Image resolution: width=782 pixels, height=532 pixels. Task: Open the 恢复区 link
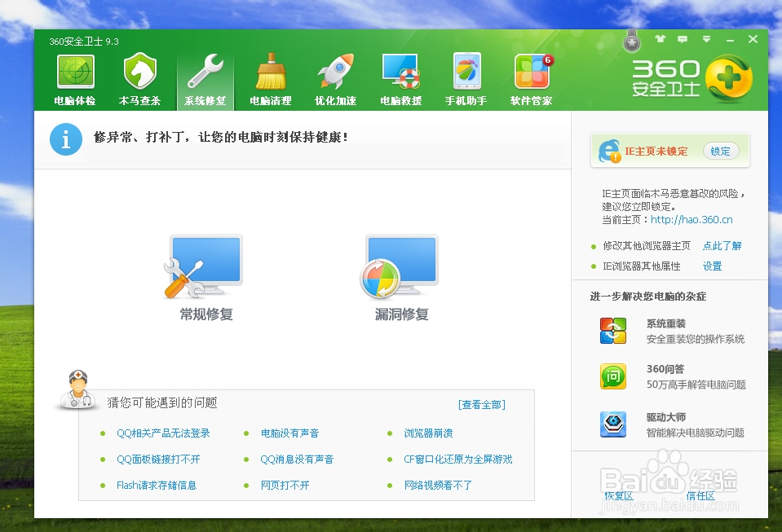pyautogui.click(x=618, y=495)
